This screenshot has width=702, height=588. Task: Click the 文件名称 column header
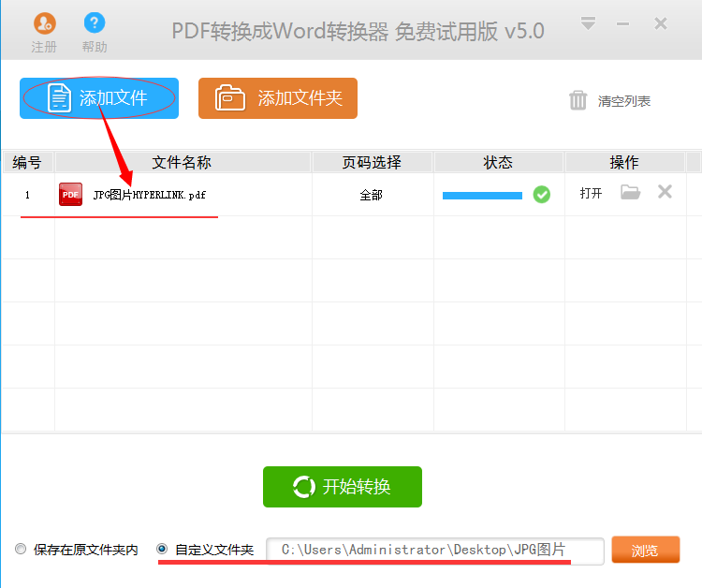183,162
